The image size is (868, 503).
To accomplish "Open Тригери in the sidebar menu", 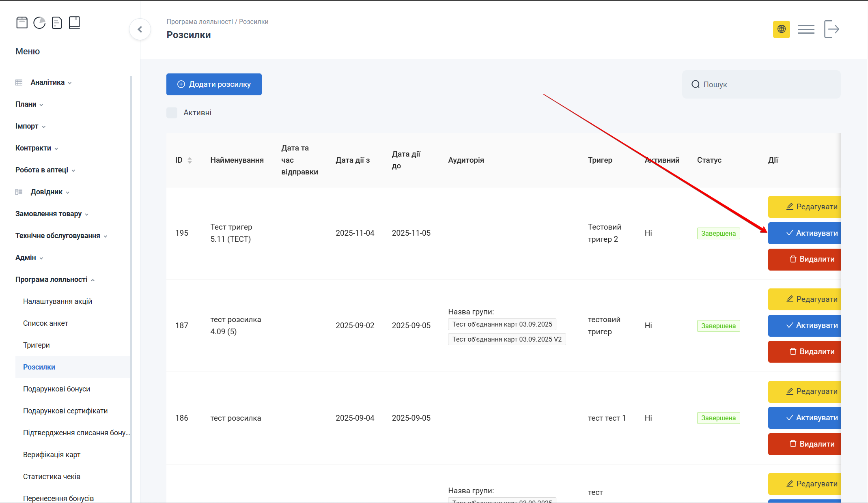I will pyautogui.click(x=37, y=345).
